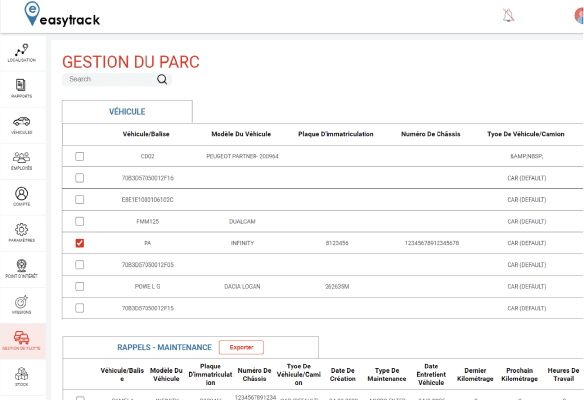Click the chassis number 12345678912345678

pos(432,243)
